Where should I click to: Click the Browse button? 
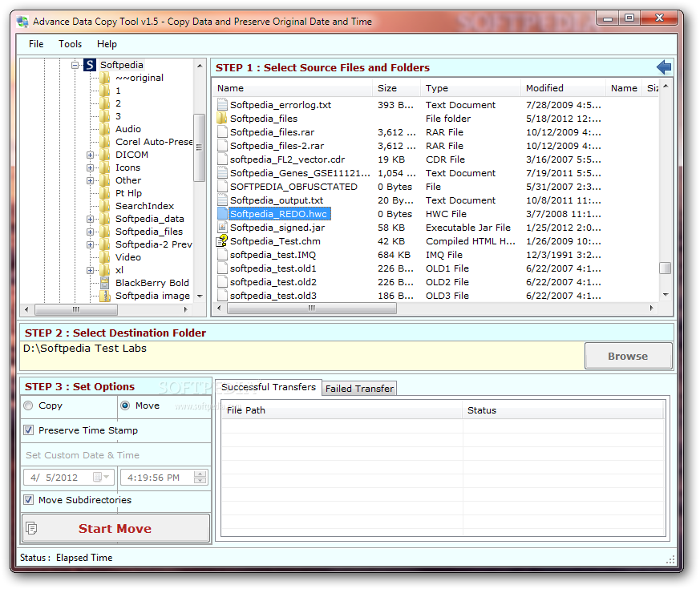(628, 356)
